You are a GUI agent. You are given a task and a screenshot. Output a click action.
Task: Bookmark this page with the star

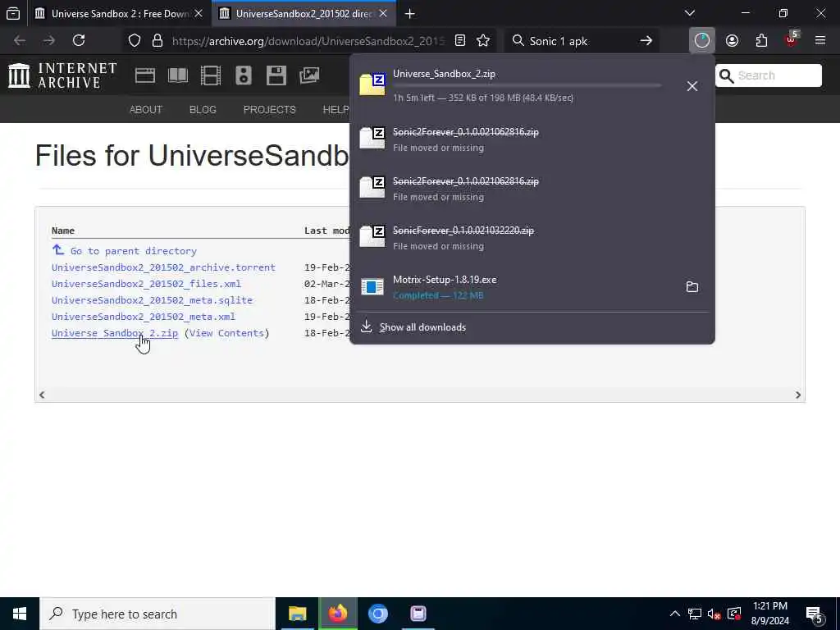click(x=483, y=41)
